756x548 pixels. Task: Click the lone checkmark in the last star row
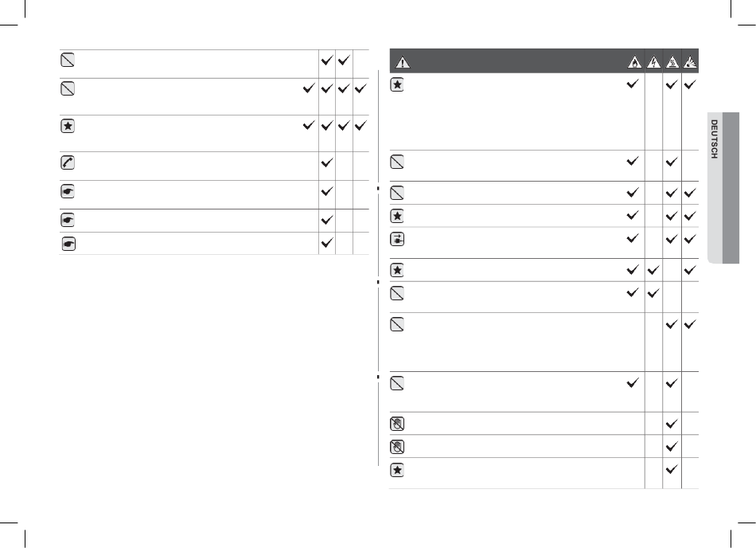click(672, 469)
